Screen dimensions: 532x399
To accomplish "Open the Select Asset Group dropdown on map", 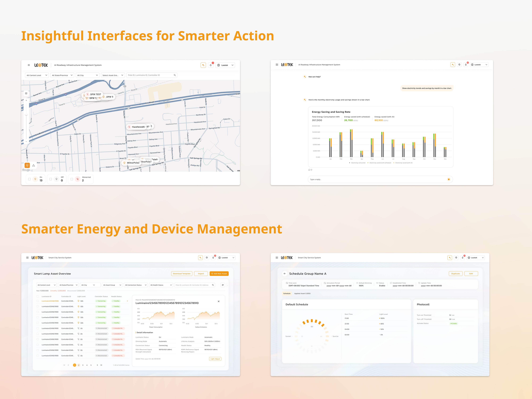I will point(113,75).
